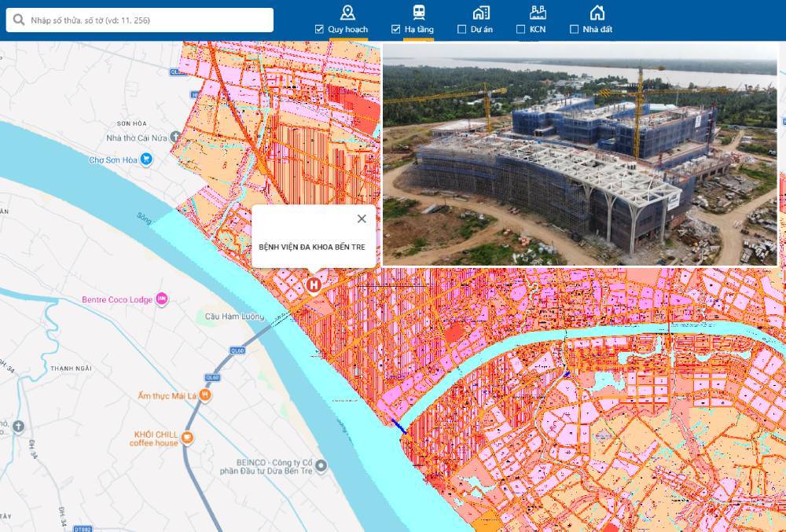Click the Ẩm thực Mái Lá restaurant marker
The height and width of the screenshot is (532, 786).
pyautogui.click(x=204, y=394)
